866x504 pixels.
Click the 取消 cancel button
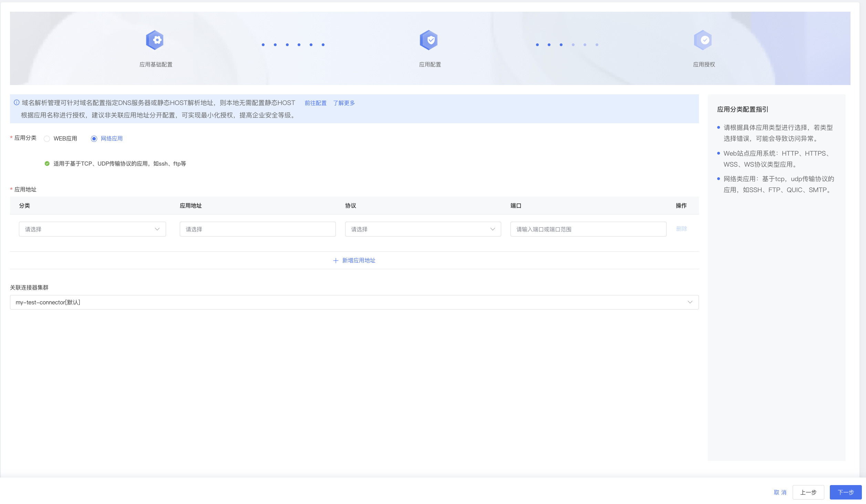tap(780, 493)
